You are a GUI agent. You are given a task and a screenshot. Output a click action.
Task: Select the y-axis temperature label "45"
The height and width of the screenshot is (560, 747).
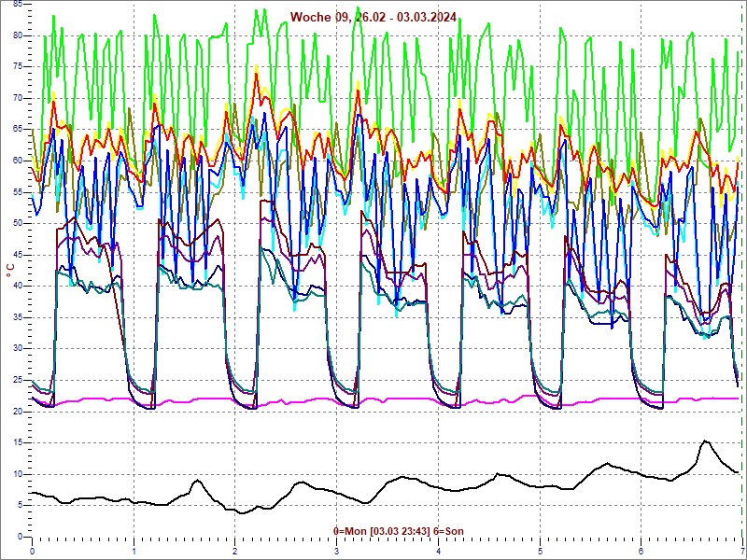click(x=18, y=255)
